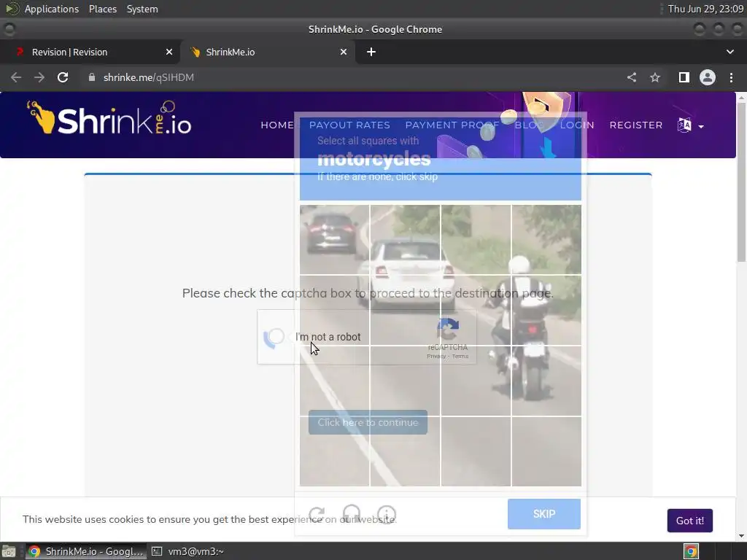Open PAYOUT RATES nav link

[x=349, y=125]
